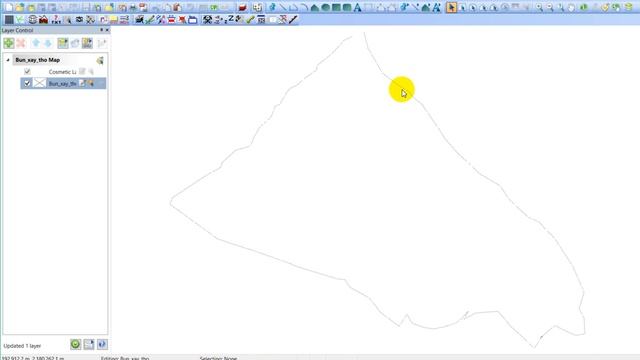Select the Polyline drawing tool
Image resolution: width=640 pixels, height=360 pixels.
(x=293, y=8)
